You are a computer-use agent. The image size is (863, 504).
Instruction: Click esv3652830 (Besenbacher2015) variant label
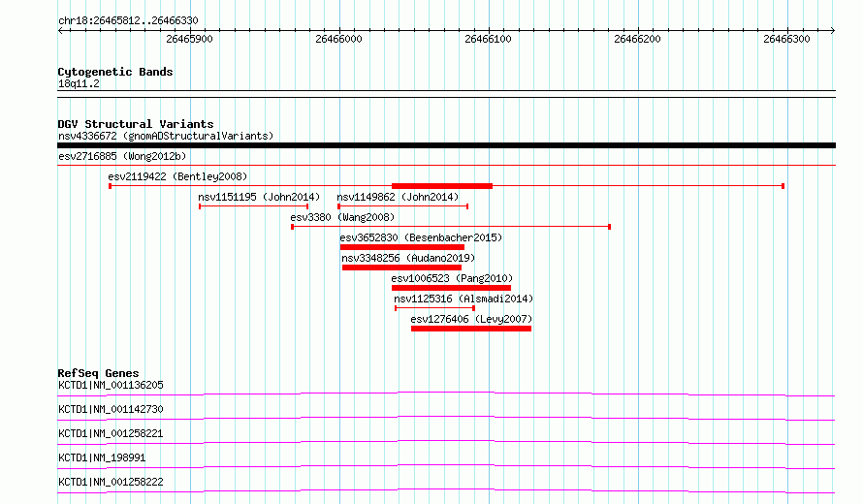(x=421, y=237)
